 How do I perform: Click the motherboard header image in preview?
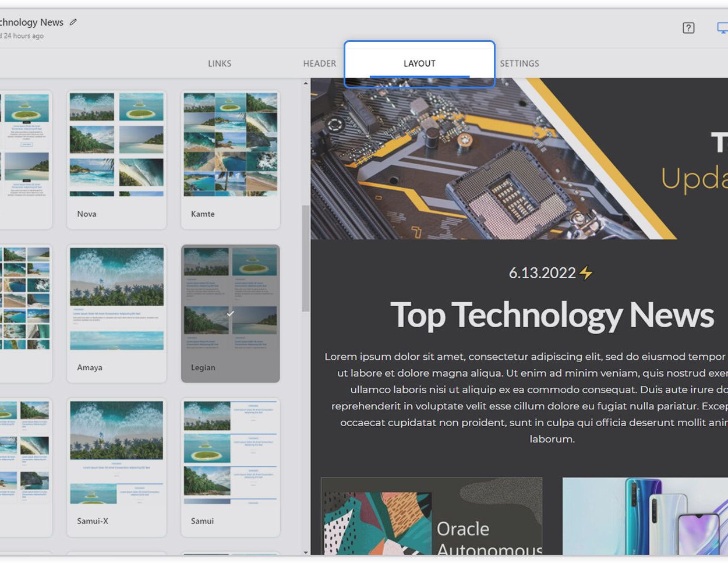[x=519, y=159]
